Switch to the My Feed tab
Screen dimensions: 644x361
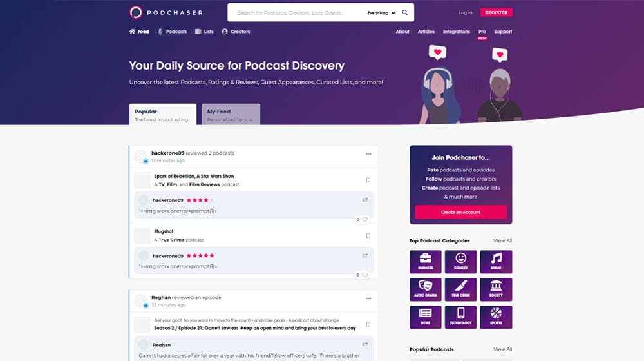click(231, 114)
